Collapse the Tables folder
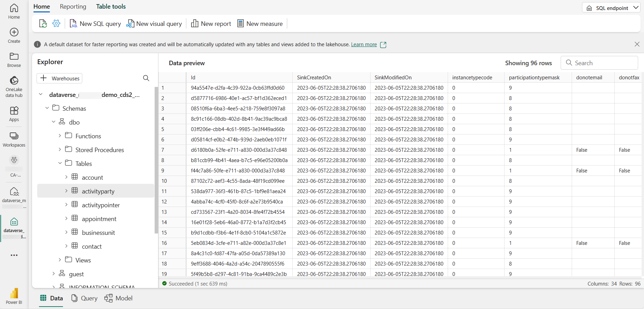This screenshot has height=309, width=644. [x=60, y=163]
